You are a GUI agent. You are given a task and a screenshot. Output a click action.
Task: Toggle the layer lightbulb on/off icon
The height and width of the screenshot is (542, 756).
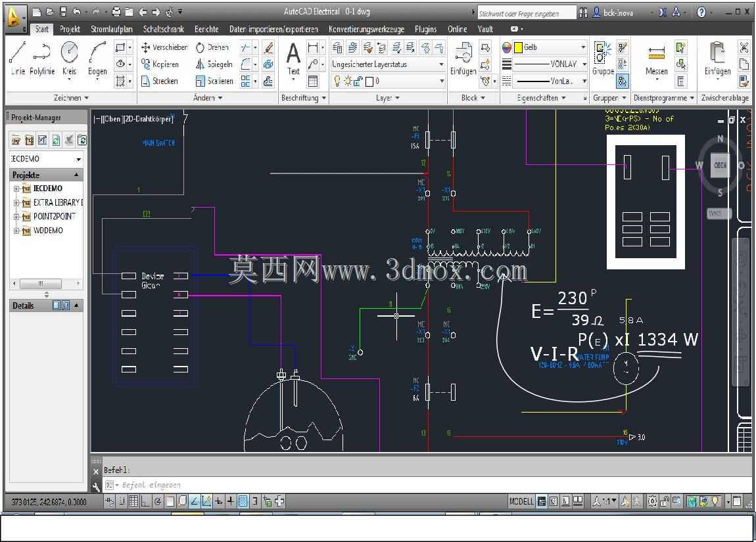tap(337, 81)
